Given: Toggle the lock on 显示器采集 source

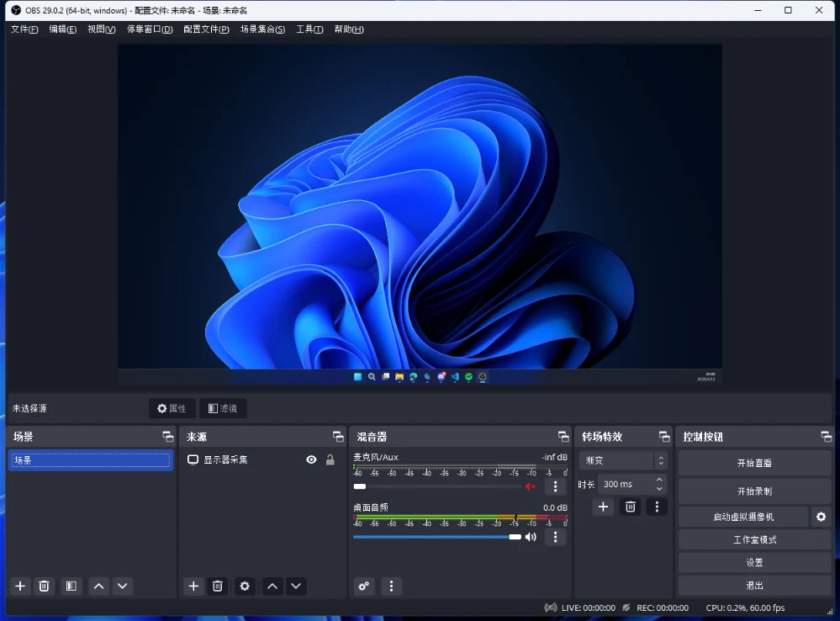Looking at the screenshot, I should 330,460.
